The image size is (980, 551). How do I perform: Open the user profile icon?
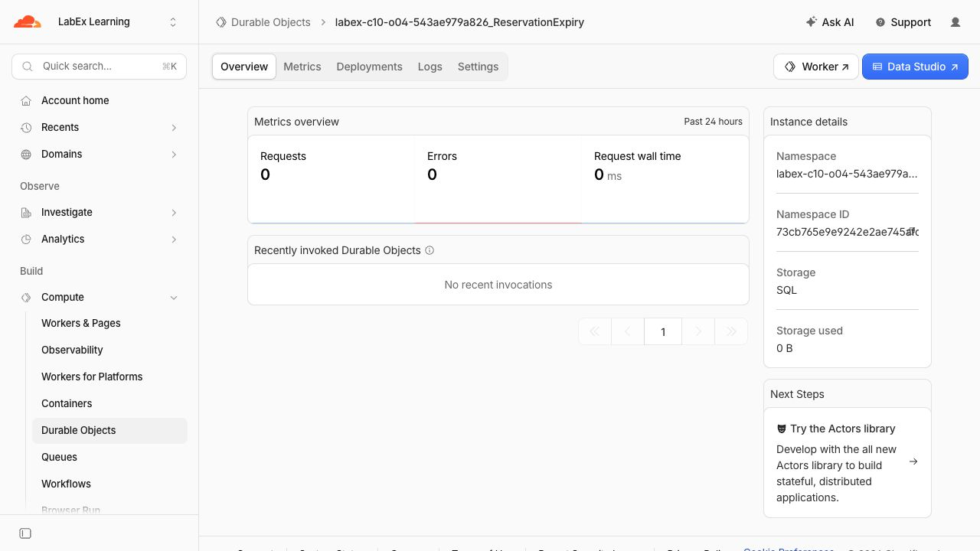tap(955, 22)
